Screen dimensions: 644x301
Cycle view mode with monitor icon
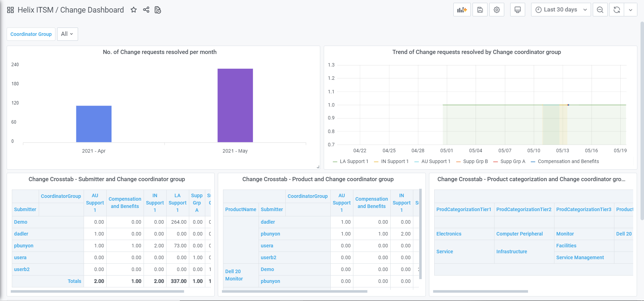(x=517, y=10)
